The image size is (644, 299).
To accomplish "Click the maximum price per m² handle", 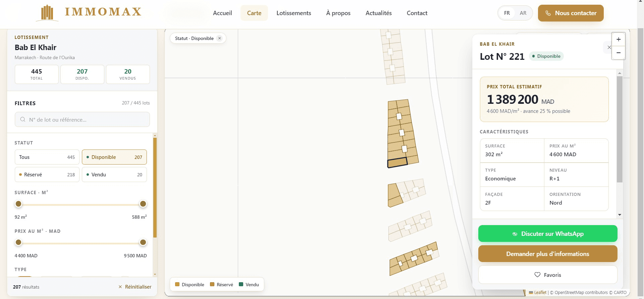I will (143, 242).
